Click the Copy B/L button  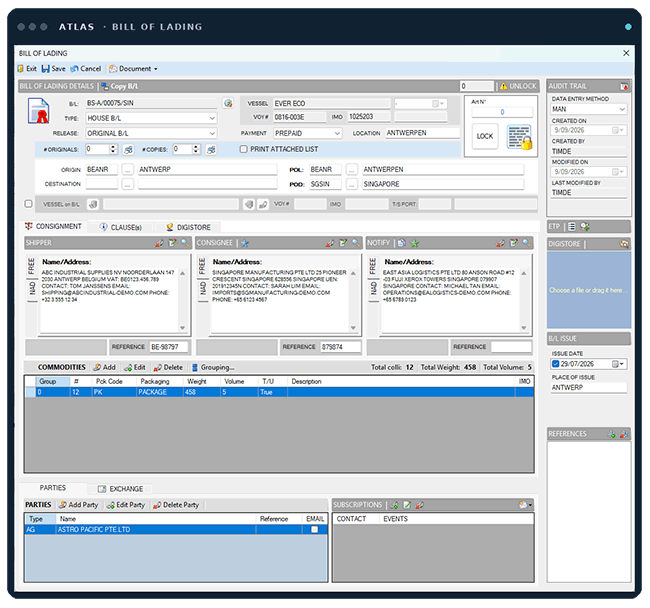tap(120, 86)
